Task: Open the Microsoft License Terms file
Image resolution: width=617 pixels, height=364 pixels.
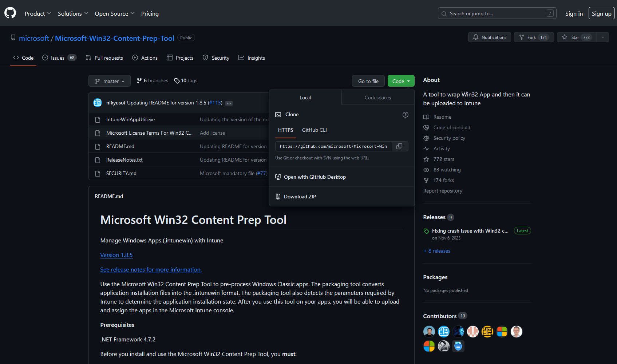Action: 149,133
